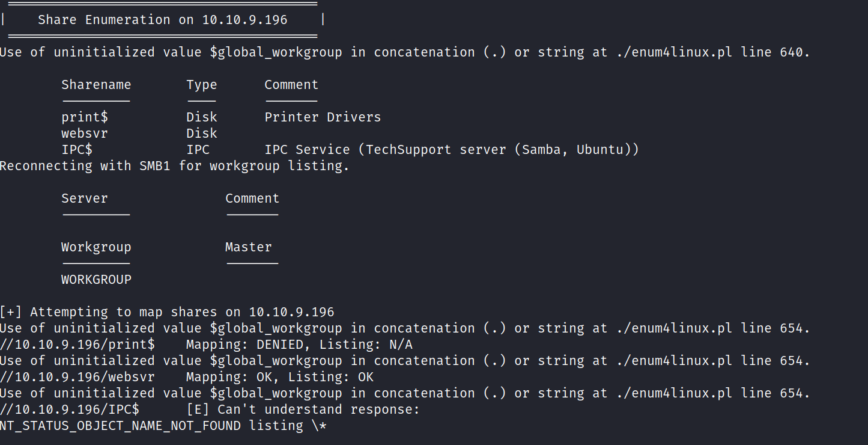Click the "Share Enumeration on 10.10.9.196" heading
The width and height of the screenshot is (868, 445).
(162, 20)
